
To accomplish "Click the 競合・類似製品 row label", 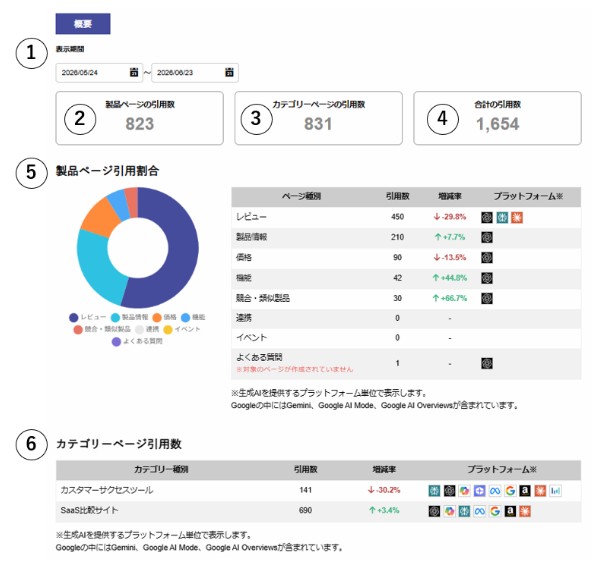I will [263, 298].
